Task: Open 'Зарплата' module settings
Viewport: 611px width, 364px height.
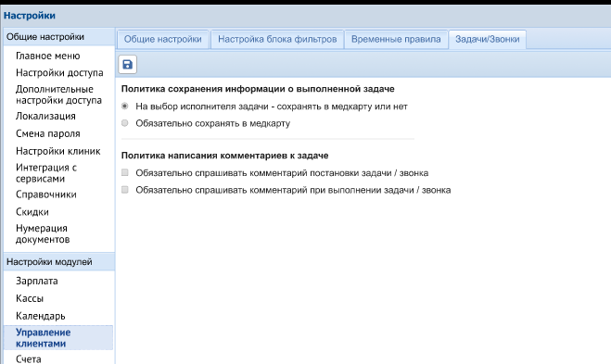Action: point(37,281)
